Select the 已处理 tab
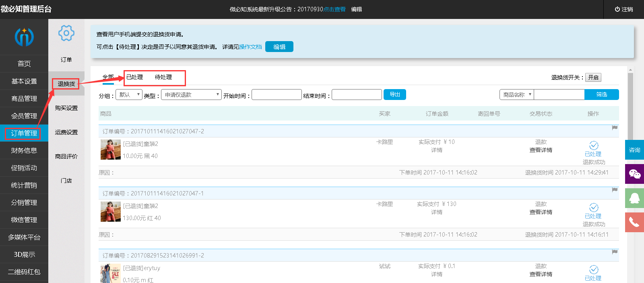The width and height of the screenshot is (644, 283). [x=134, y=77]
